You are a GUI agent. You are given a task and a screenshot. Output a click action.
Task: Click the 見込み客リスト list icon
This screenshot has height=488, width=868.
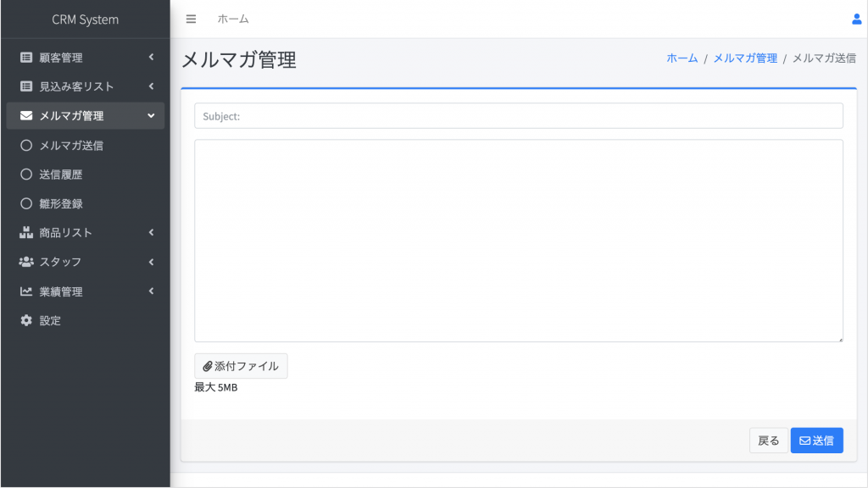click(26, 86)
